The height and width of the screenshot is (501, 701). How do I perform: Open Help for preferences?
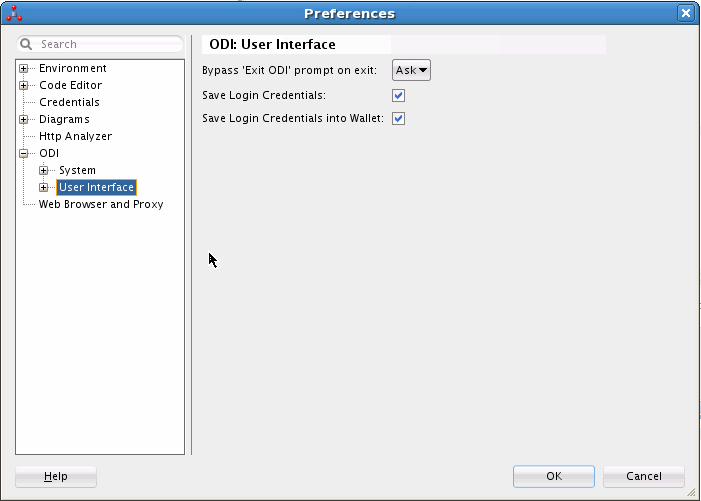[x=56, y=476]
